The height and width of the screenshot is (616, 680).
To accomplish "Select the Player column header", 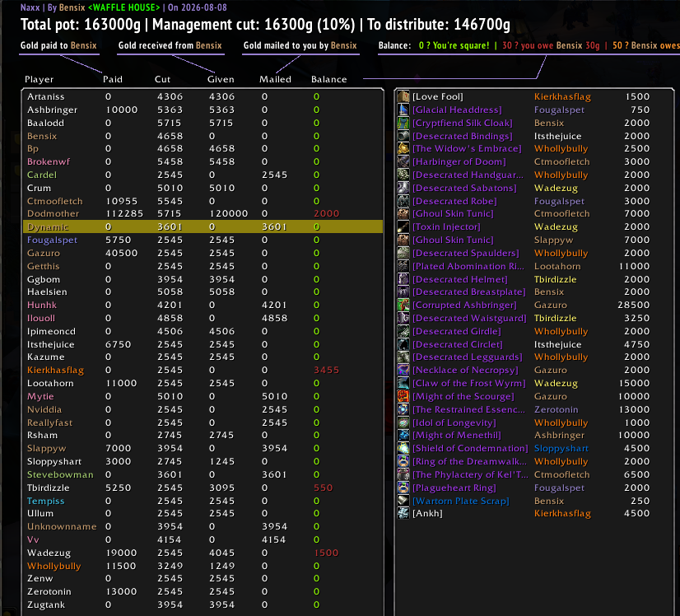I will [x=39, y=79].
